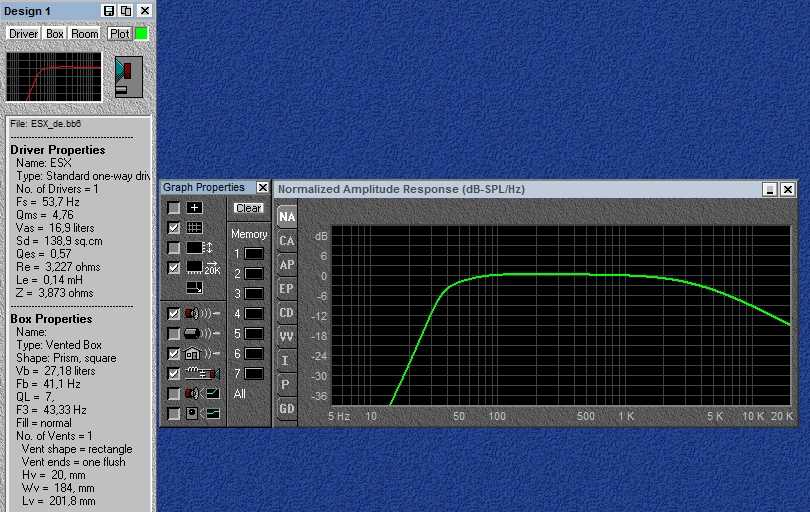Click the vented box drawing thumbnail
The image size is (810, 512).
(129, 77)
